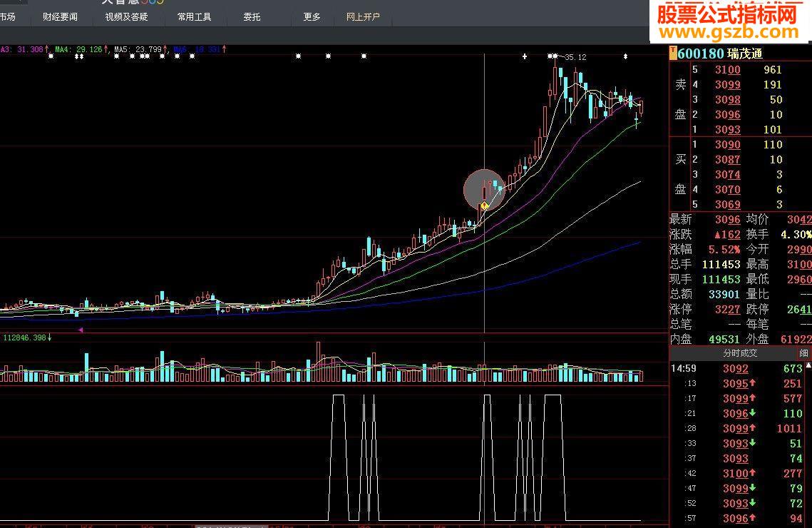Select the :13 tick row with volume 251
Viewport: 812px width, 528px height.
tap(737, 383)
